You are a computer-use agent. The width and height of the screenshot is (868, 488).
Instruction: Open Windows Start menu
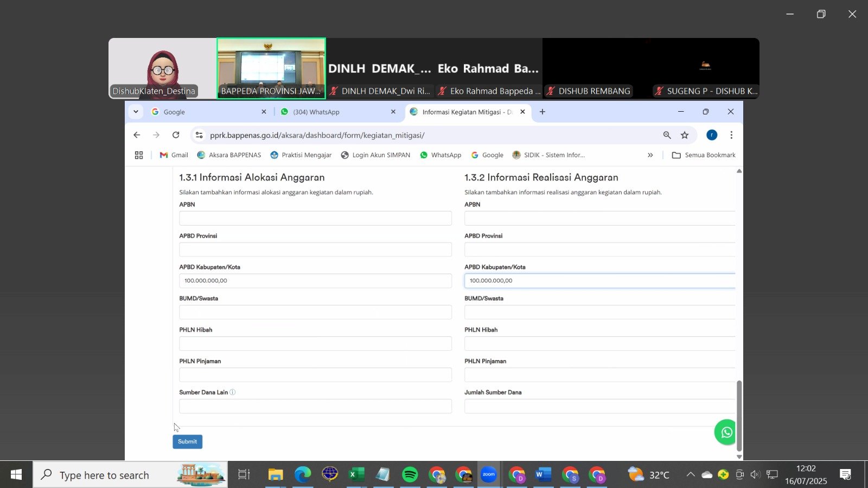[16, 475]
